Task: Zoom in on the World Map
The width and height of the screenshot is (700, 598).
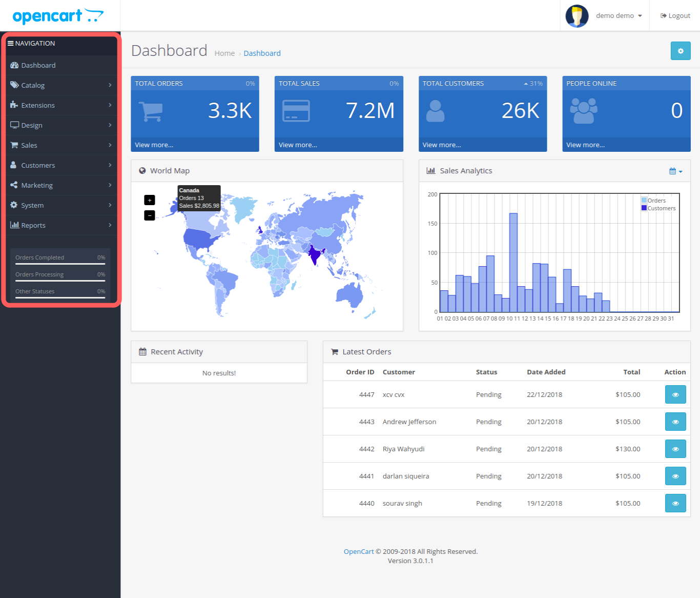Action: tap(150, 200)
